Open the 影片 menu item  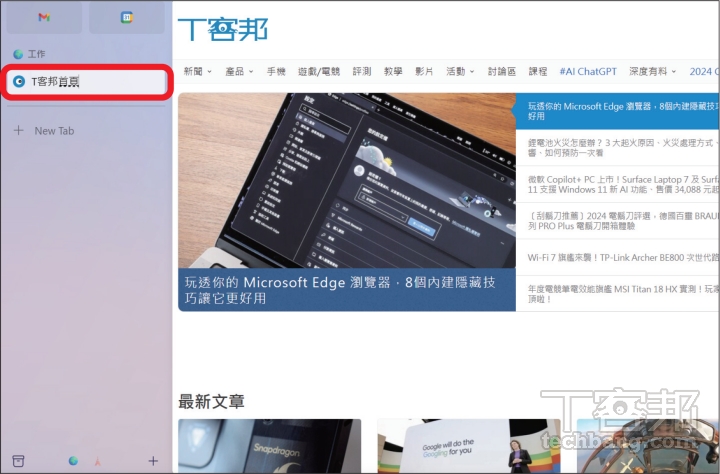coord(424,72)
